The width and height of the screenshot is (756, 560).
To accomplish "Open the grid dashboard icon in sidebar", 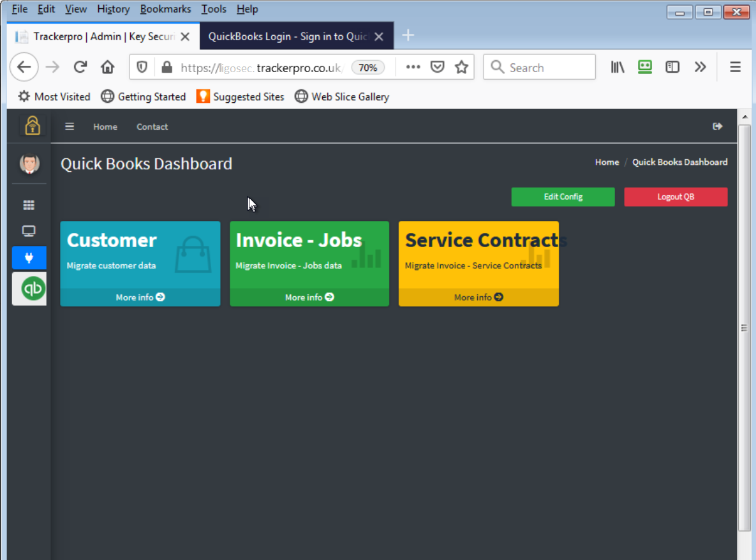I will coord(29,205).
